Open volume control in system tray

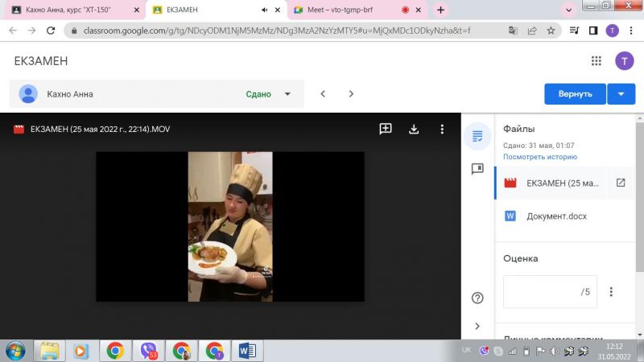(554, 351)
